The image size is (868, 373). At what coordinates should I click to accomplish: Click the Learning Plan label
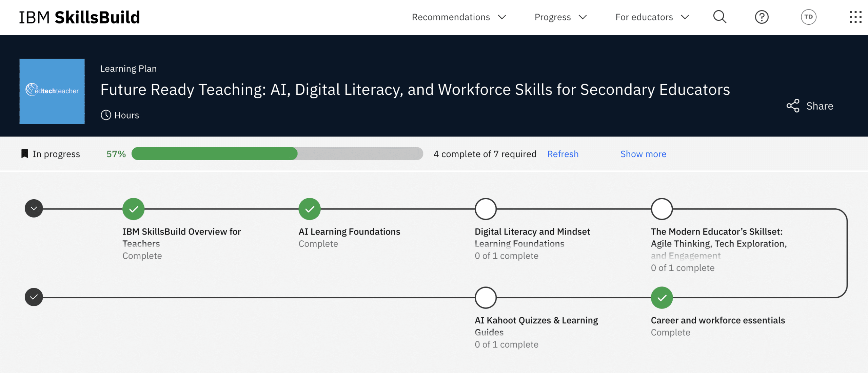click(x=128, y=68)
